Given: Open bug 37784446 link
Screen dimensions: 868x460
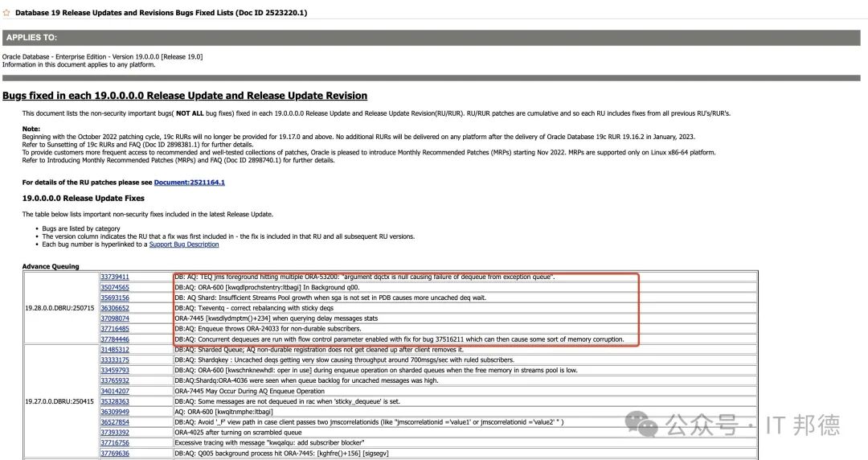Looking at the screenshot, I should [x=115, y=339].
